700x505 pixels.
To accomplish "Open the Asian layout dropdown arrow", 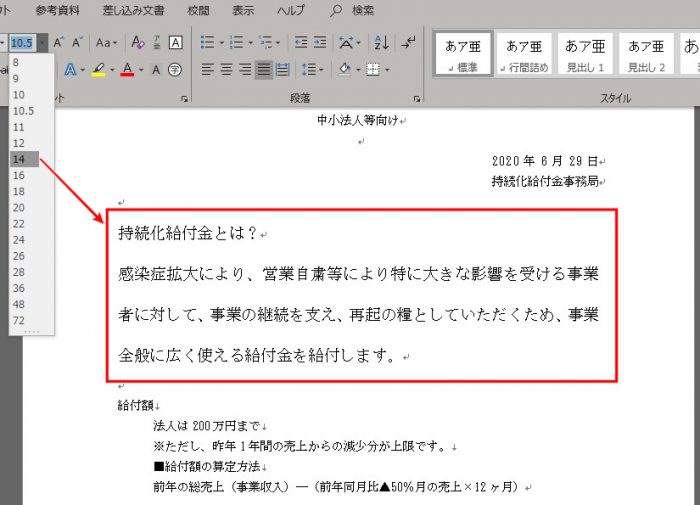I will [x=358, y=43].
